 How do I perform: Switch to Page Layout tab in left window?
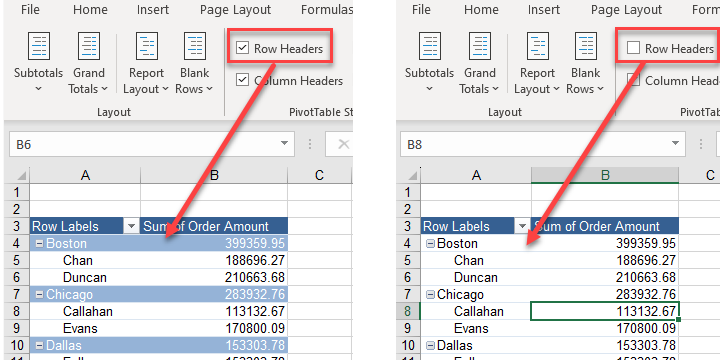click(x=236, y=9)
